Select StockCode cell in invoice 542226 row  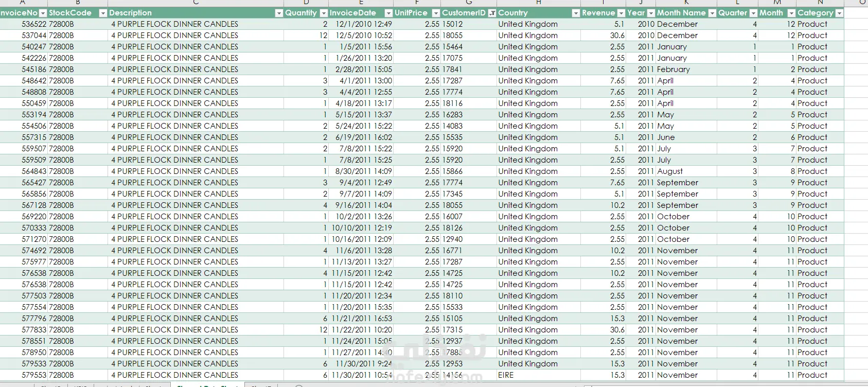pyautogui.click(x=78, y=58)
